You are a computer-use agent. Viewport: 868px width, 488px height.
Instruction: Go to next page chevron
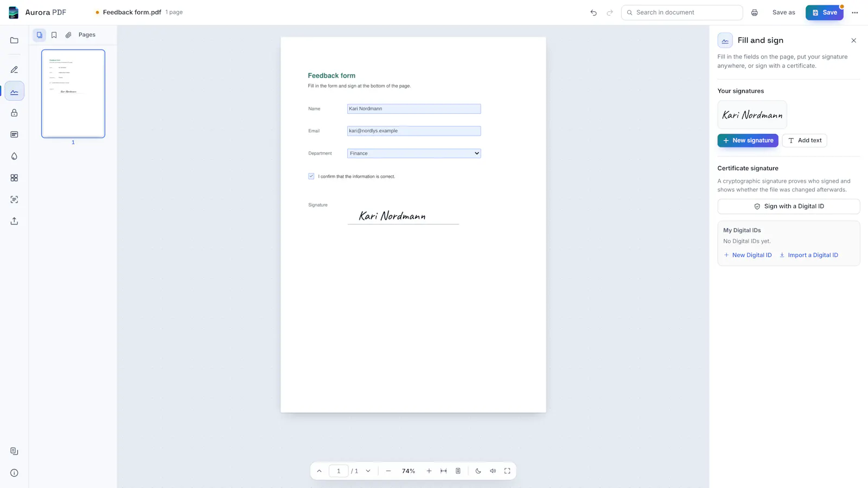click(368, 471)
